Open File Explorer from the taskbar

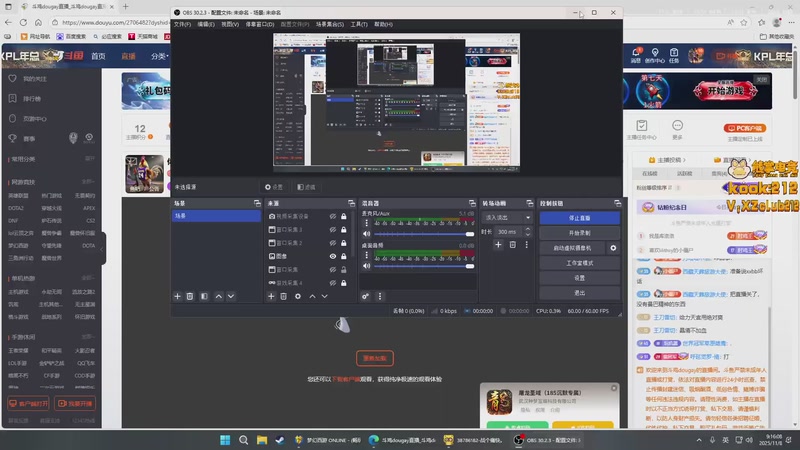(x=262, y=440)
